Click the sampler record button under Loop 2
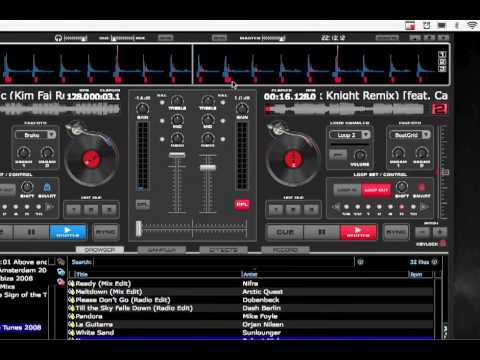480x360 pixels. 338,155
